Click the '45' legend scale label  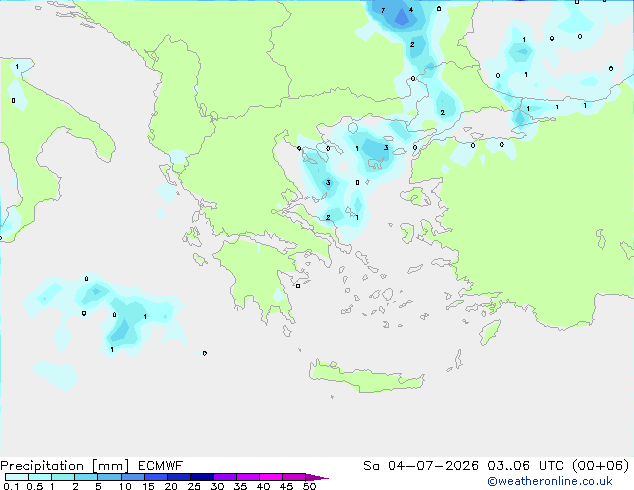point(286,486)
